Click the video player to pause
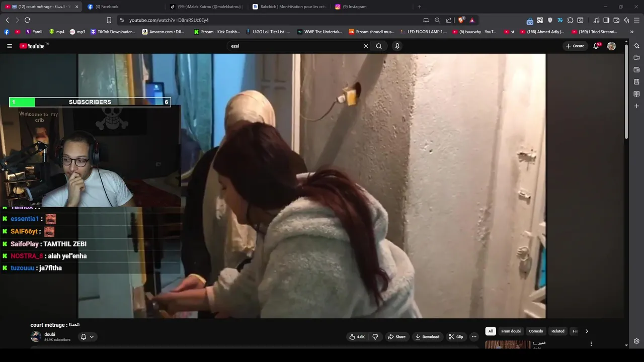This screenshot has height=362, width=644. coord(312,186)
